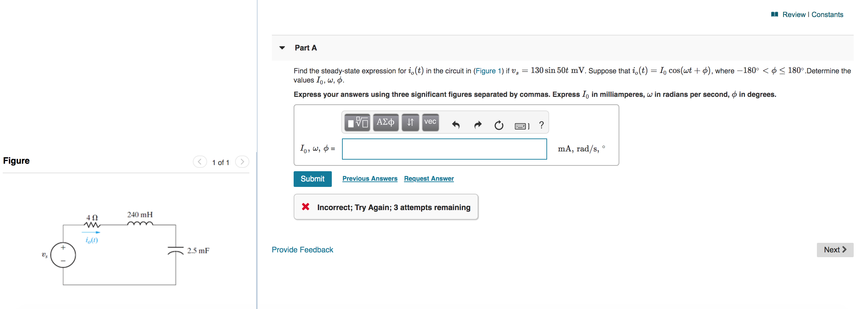The width and height of the screenshot is (868, 309).
Task: Go to the previous figure
Action: click(199, 162)
